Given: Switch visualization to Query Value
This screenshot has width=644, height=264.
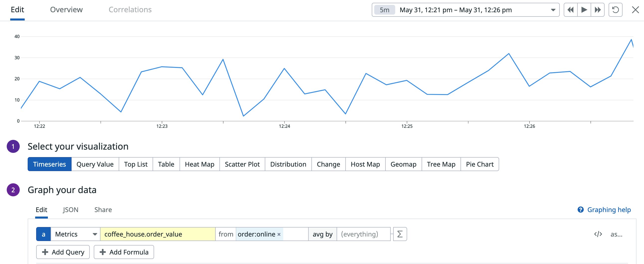Looking at the screenshot, I should tap(95, 164).
